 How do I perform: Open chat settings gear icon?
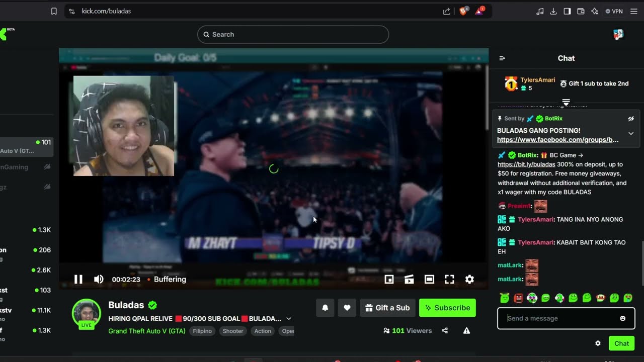(598, 343)
